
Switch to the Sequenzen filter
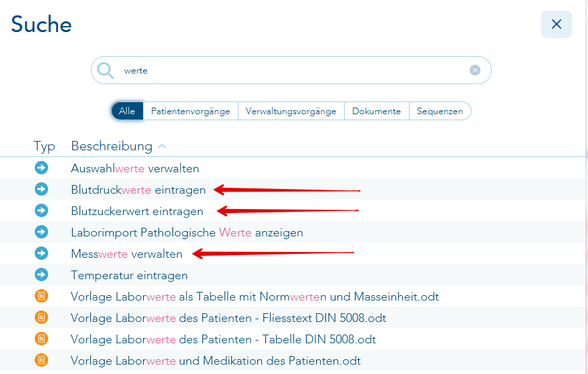click(x=440, y=112)
